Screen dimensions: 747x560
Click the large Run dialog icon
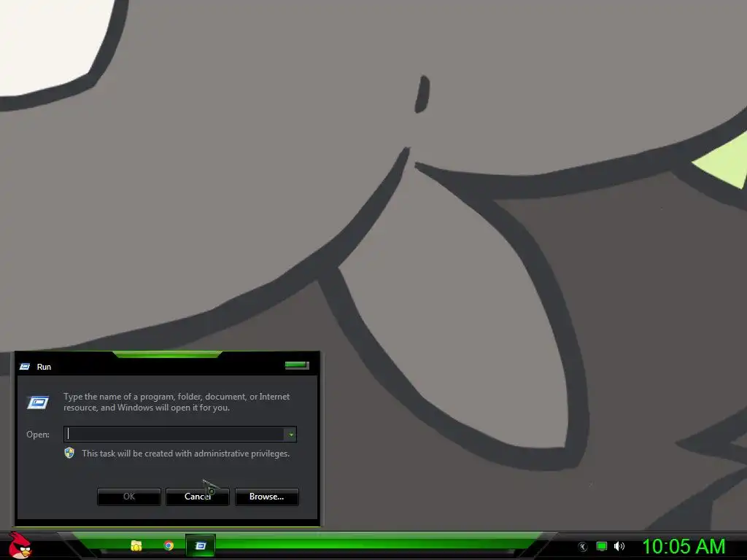coord(38,402)
